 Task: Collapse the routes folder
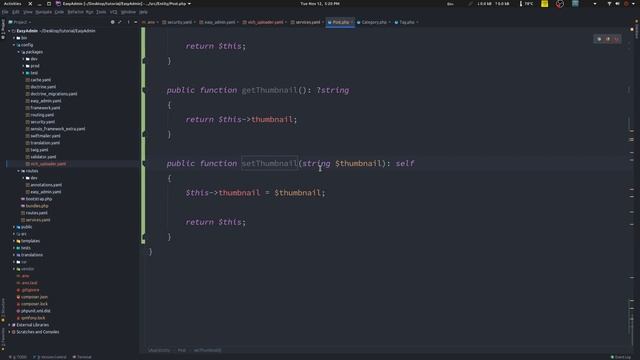[x=19, y=171]
